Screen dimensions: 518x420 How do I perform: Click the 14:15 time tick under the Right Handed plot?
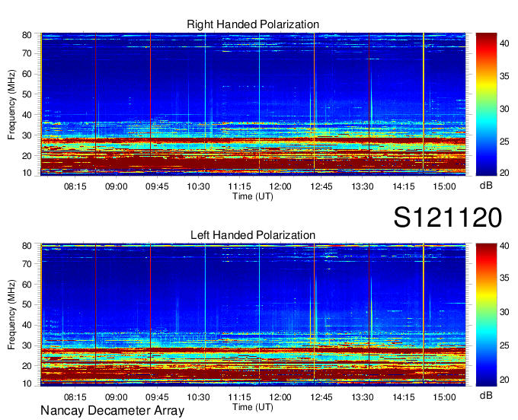click(404, 186)
